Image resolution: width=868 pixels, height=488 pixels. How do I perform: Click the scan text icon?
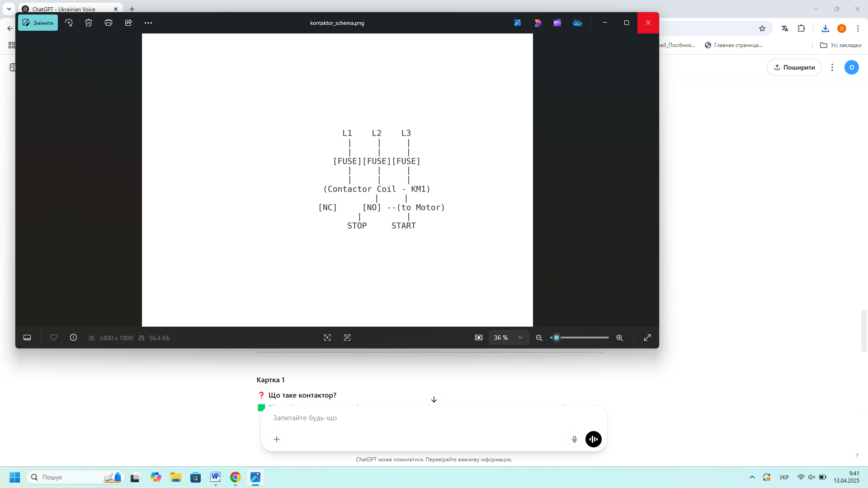tap(347, 338)
